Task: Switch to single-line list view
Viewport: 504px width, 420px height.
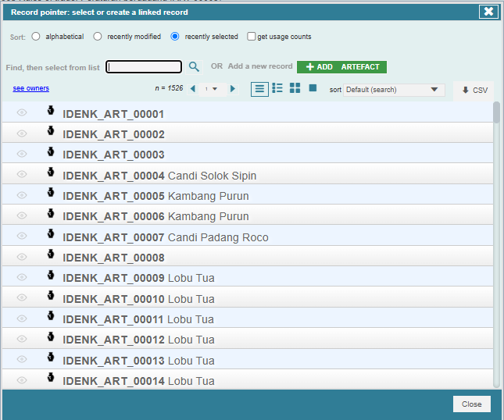Action: tap(259, 89)
